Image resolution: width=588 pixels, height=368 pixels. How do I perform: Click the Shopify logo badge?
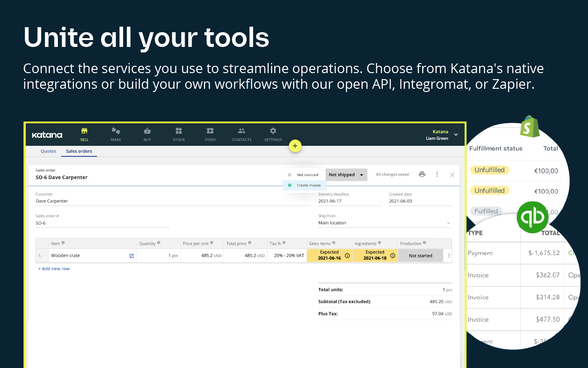[530, 126]
